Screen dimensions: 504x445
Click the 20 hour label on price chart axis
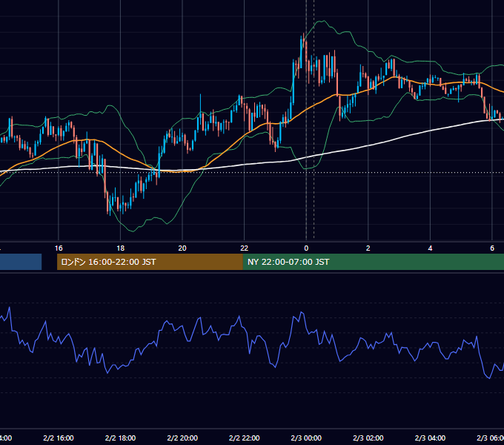click(x=182, y=248)
